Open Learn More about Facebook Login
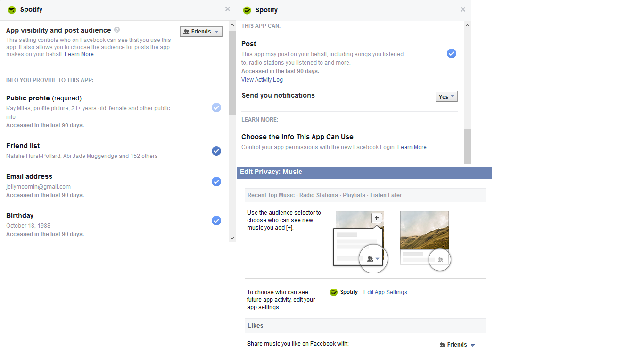 click(412, 147)
